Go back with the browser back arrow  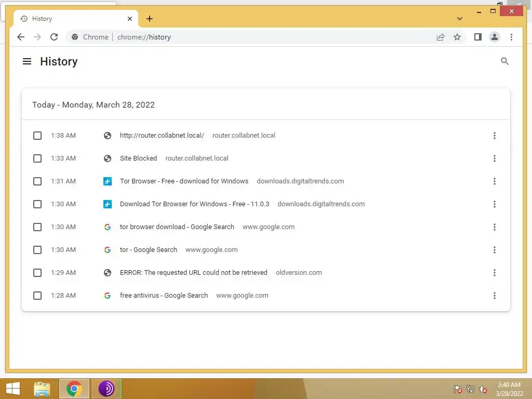21,37
